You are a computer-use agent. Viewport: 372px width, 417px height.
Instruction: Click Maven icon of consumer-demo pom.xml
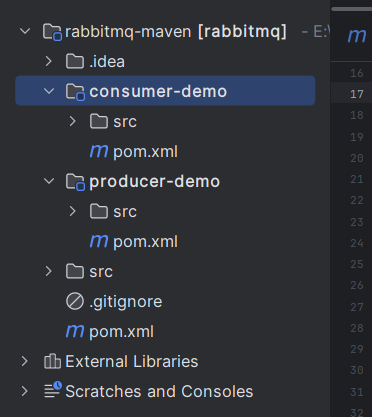coord(99,151)
